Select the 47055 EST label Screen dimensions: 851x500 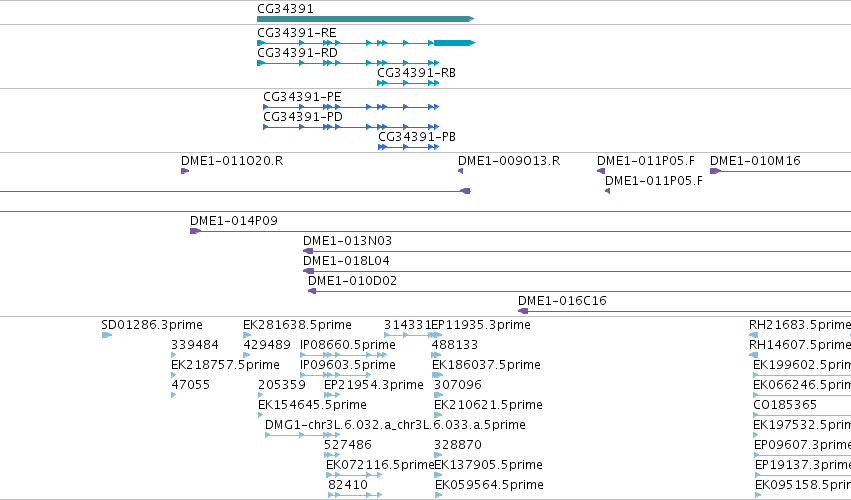pos(190,385)
